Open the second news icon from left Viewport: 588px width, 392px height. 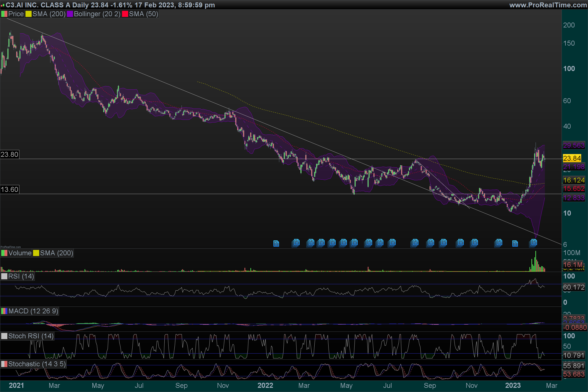tap(296, 243)
